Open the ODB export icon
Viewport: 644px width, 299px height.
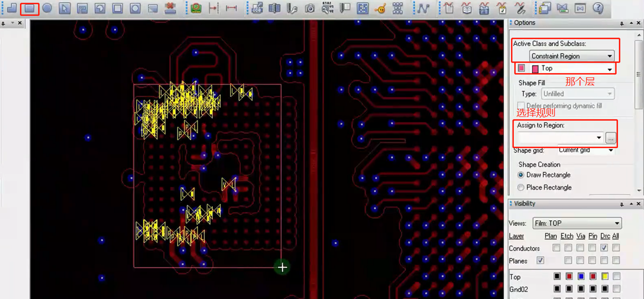click(x=257, y=8)
